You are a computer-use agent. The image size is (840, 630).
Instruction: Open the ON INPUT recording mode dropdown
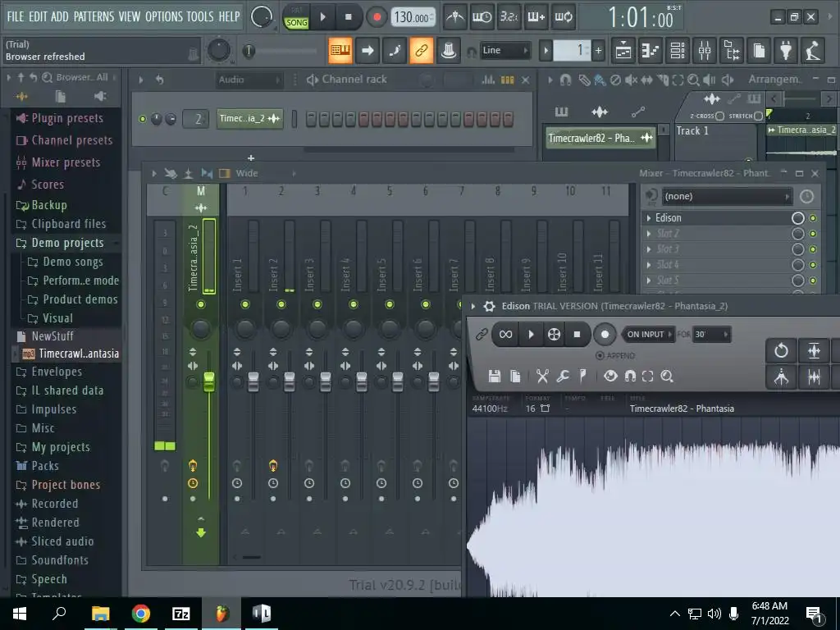click(x=648, y=335)
